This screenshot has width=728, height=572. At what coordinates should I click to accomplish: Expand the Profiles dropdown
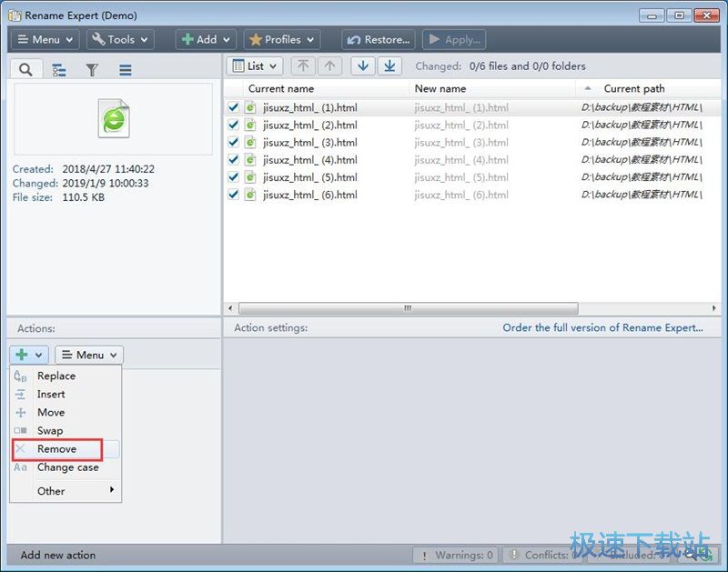(281, 40)
